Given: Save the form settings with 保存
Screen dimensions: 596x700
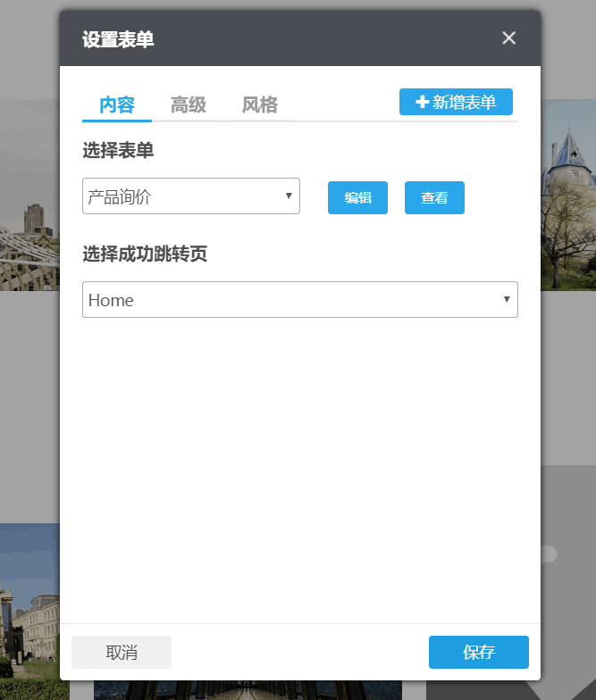Looking at the screenshot, I should 479,653.
